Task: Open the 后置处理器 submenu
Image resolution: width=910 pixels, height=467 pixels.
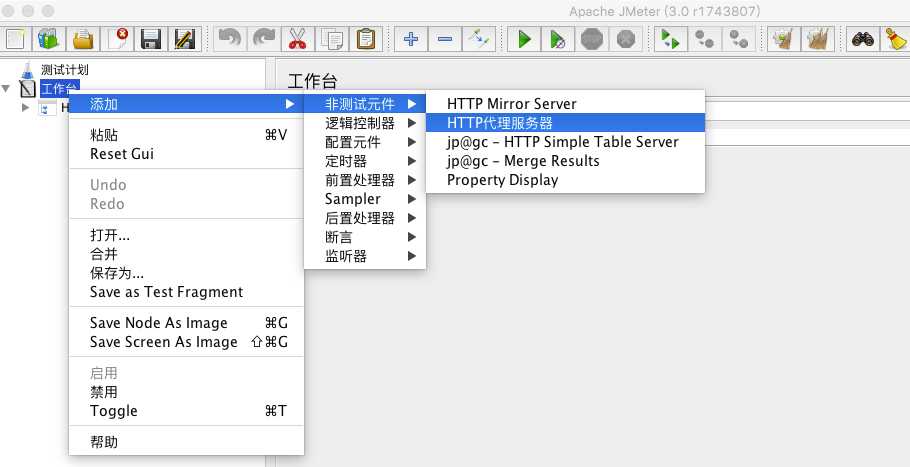Action: tap(364, 218)
